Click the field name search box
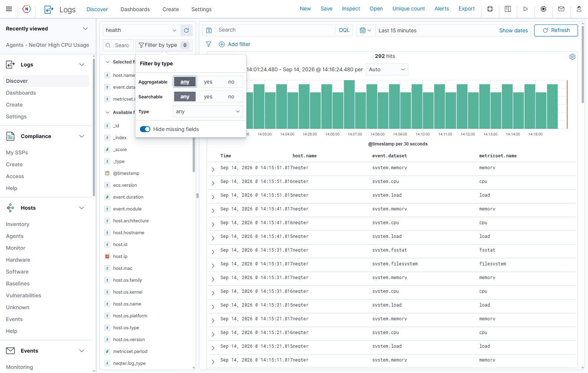Screen dimensions: 588x373 pyautogui.click(x=118, y=45)
